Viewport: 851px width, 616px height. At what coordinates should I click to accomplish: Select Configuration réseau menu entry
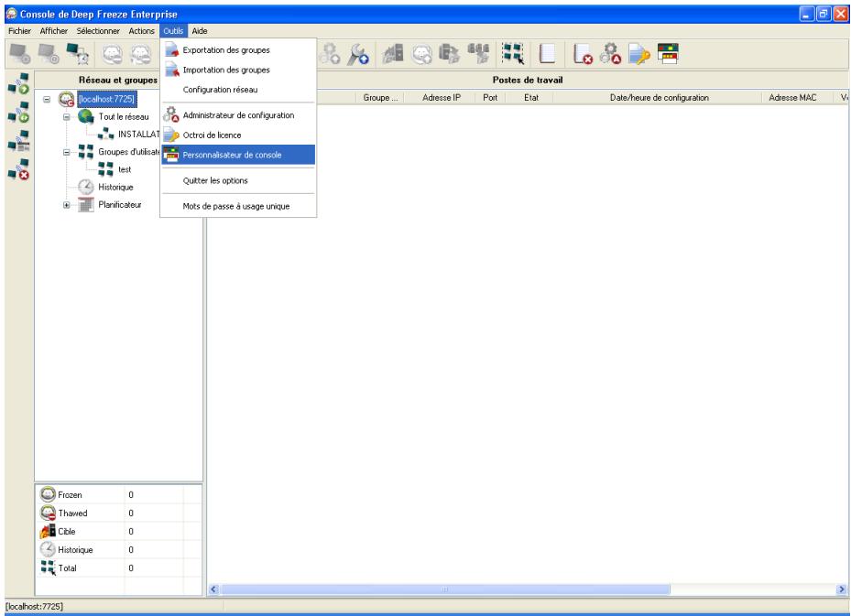coord(238,90)
